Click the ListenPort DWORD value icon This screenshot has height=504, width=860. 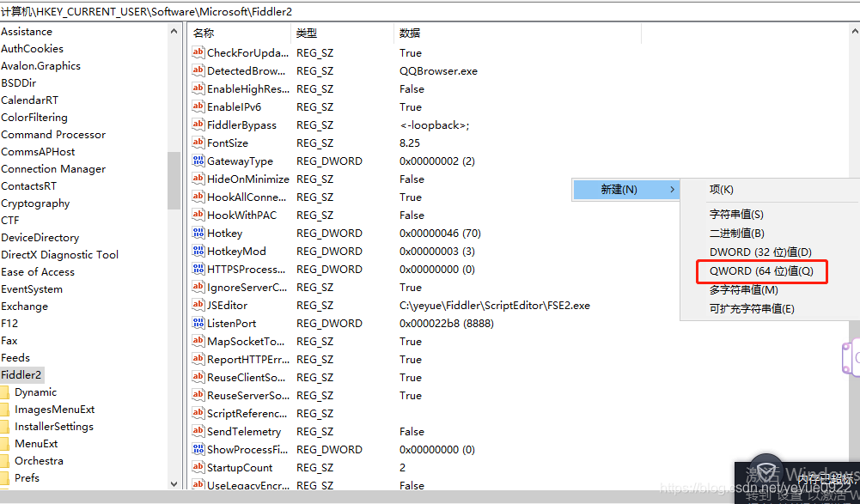198,324
